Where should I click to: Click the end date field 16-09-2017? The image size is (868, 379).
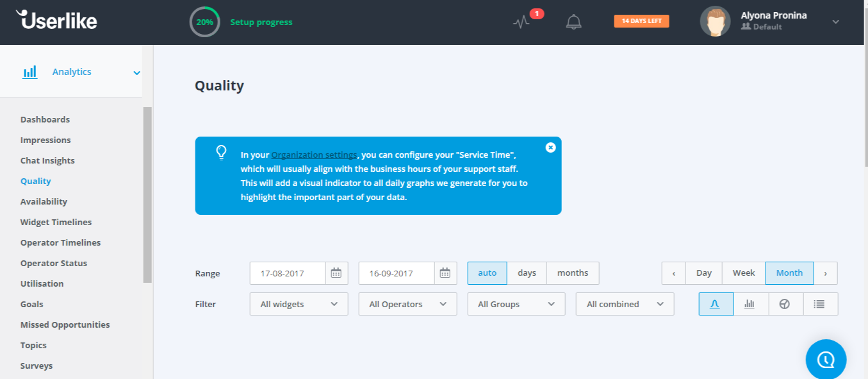397,273
